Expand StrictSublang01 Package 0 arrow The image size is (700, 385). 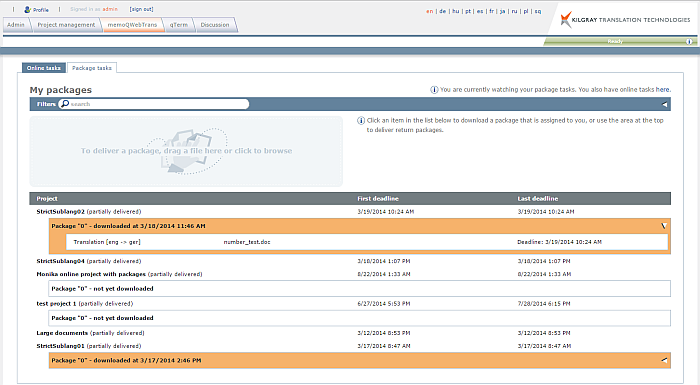[x=664, y=360]
